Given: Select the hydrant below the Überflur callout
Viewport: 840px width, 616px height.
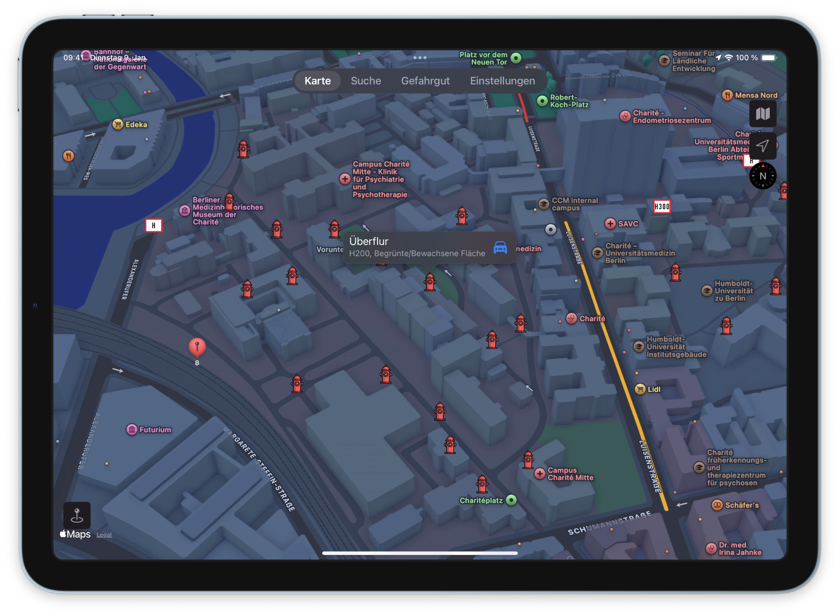Looking at the screenshot, I should pyautogui.click(x=430, y=281).
